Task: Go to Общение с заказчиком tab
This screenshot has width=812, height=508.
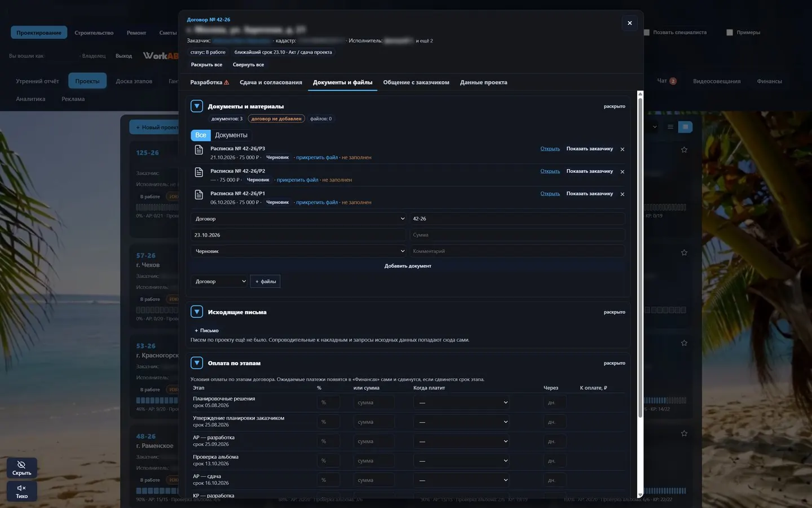Action: tap(416, 82)
